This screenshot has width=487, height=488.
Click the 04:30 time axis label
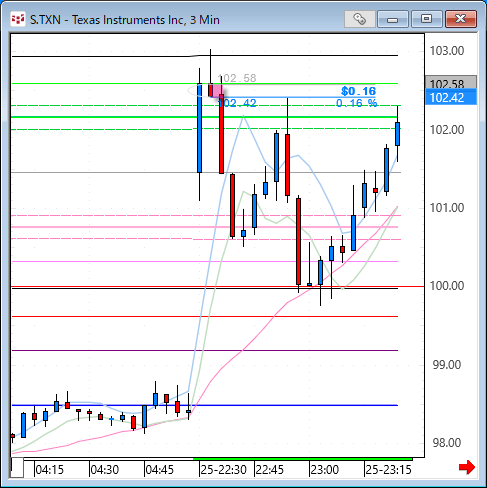click(105, 470)
